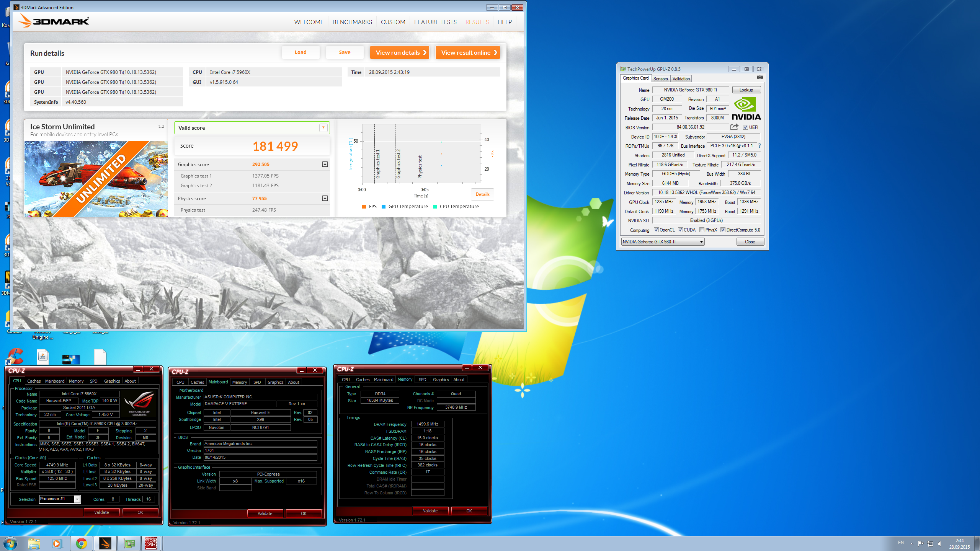Open the CCleaner desktop shortcut
This screenshot has width=980, height=551.
click(15, 356)
